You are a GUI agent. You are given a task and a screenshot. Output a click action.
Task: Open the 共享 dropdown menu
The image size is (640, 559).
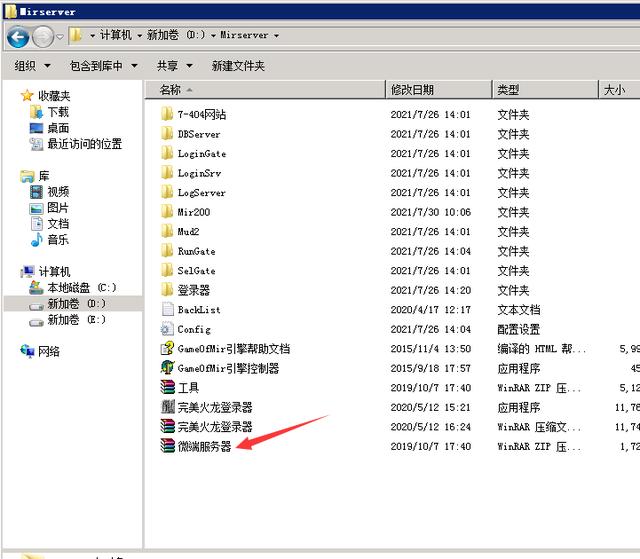(174, 66)
